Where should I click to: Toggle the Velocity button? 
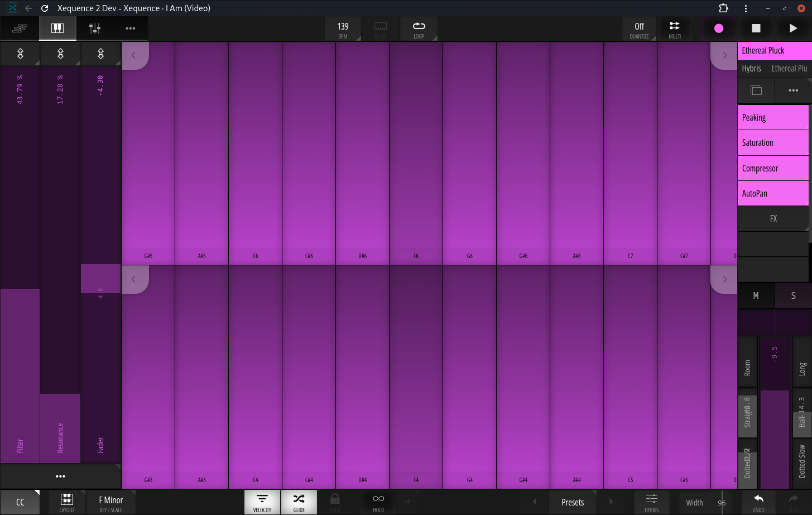(x=262, y=502)
